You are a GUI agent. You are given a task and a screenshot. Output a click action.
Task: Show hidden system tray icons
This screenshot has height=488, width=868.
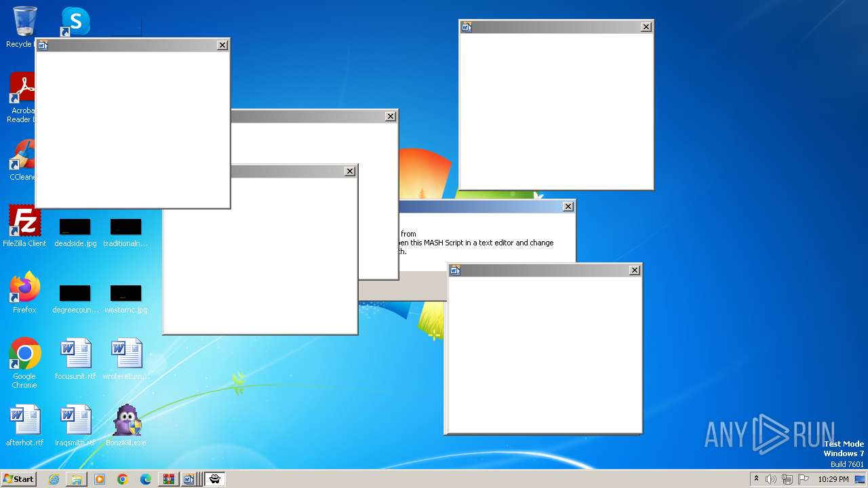[x=757, y=479]
